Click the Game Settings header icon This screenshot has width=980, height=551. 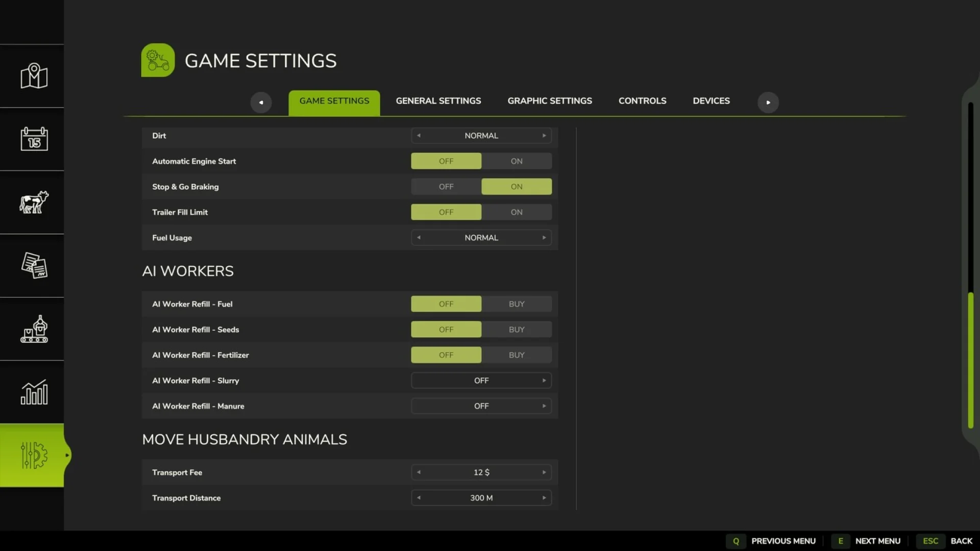tap(158, 60)
